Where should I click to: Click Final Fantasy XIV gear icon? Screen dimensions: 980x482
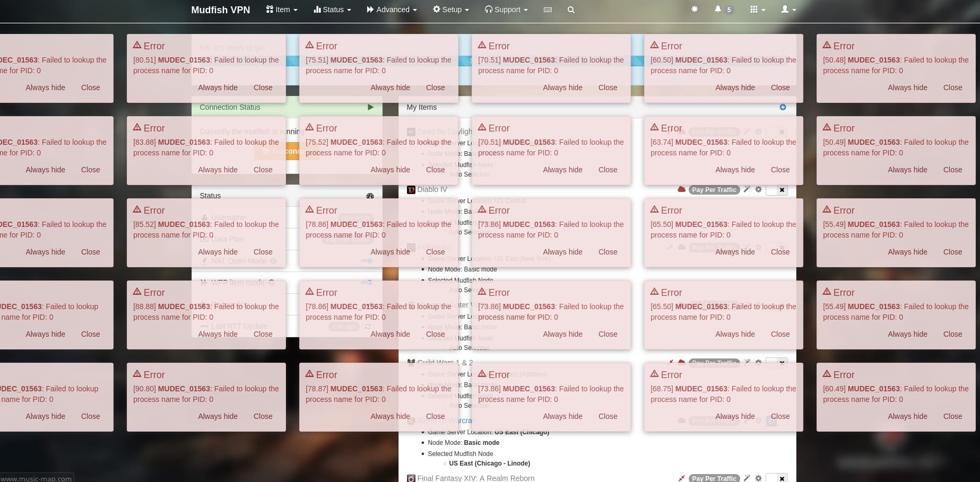coord(758,478)
